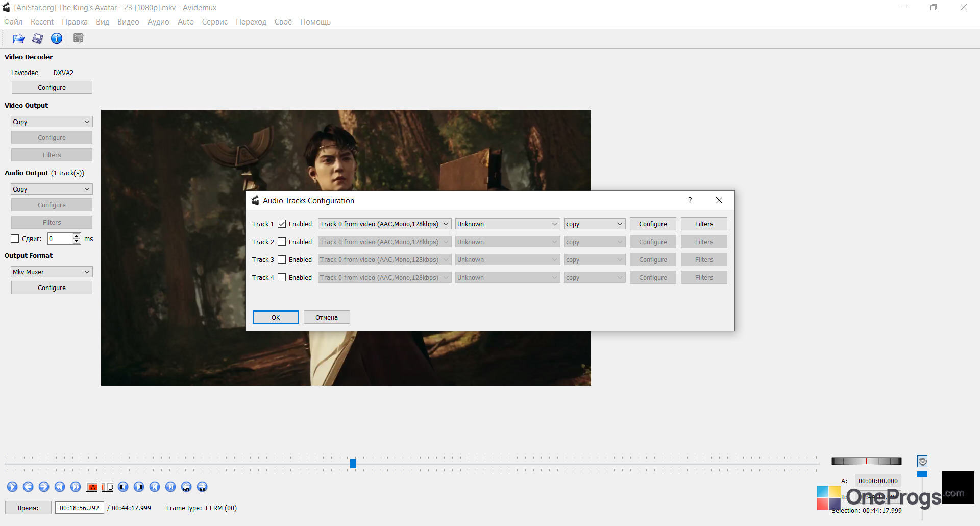Click Video Decoder Configure button
This screenshot has width=980, height=526.
point(52,87)
